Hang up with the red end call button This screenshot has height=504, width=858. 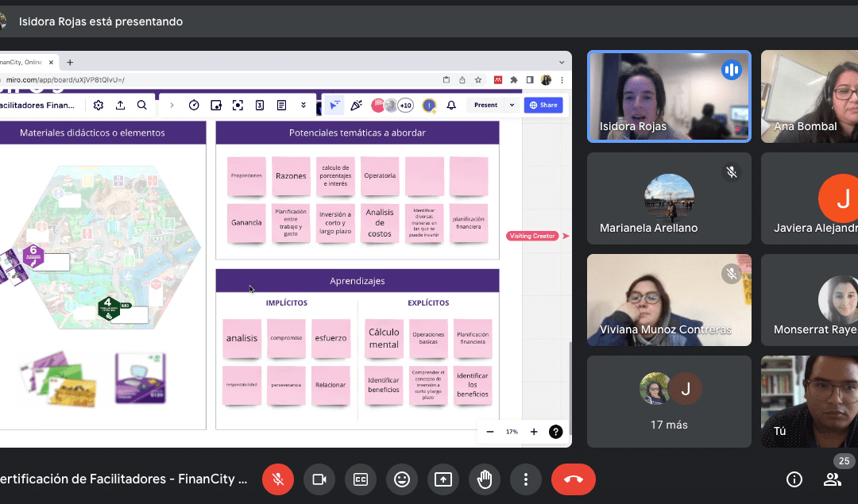(x=574, y=479)
